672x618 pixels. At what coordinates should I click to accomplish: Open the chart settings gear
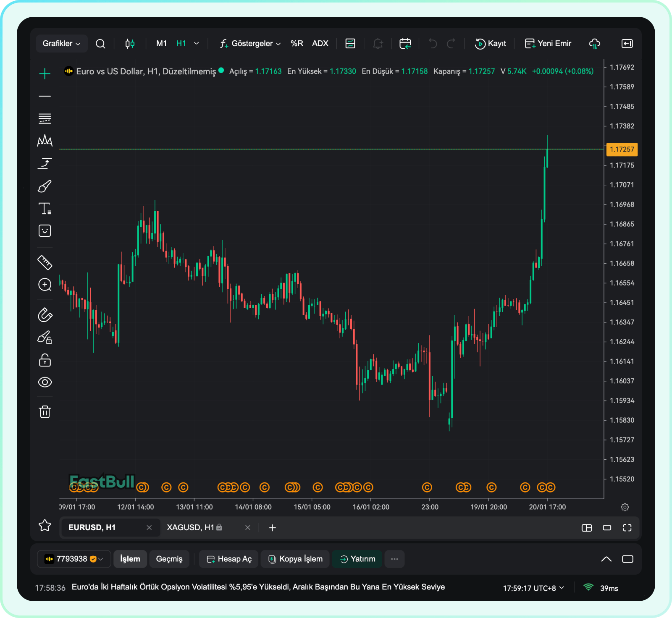coord(625,507)
